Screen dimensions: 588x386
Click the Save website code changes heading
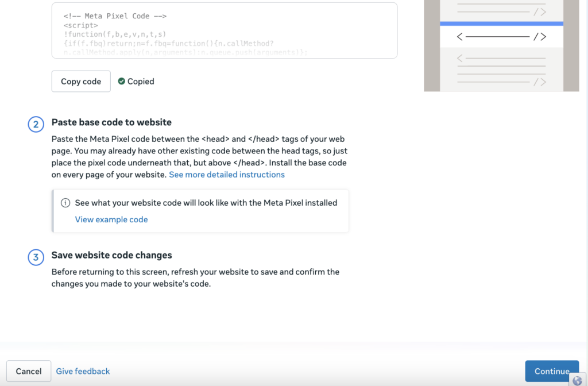tap(111, 255)
